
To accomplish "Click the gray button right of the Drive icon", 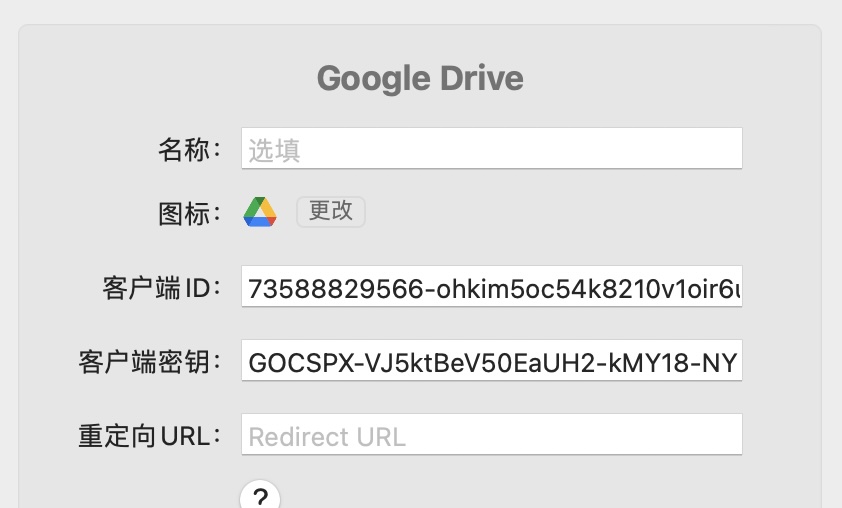I will pyautogui.click(x=331, y=211).
